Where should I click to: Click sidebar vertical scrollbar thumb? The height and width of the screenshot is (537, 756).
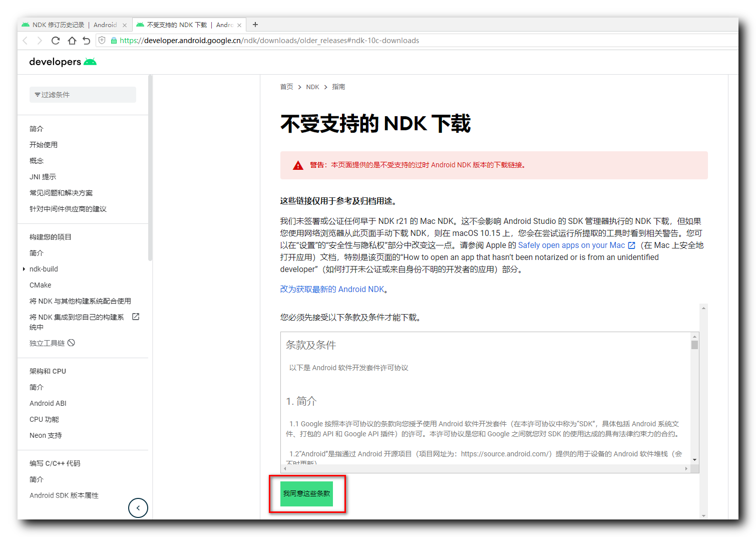point(150,168)
